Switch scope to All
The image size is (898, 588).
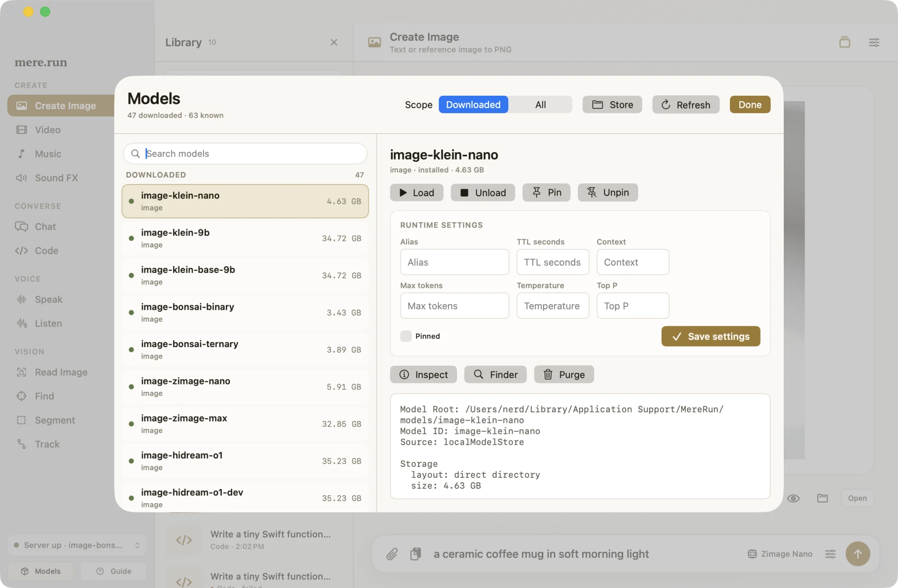[x=540, y=105]
